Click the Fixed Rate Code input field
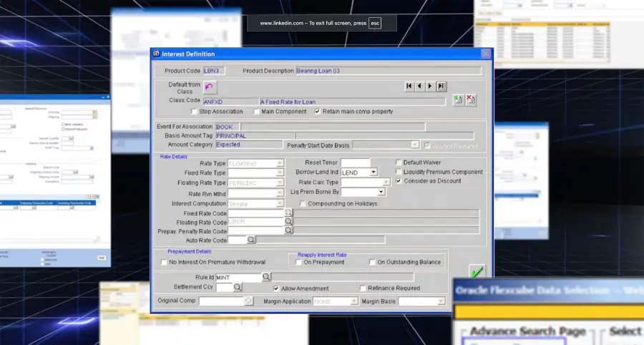 click(256, 213)
